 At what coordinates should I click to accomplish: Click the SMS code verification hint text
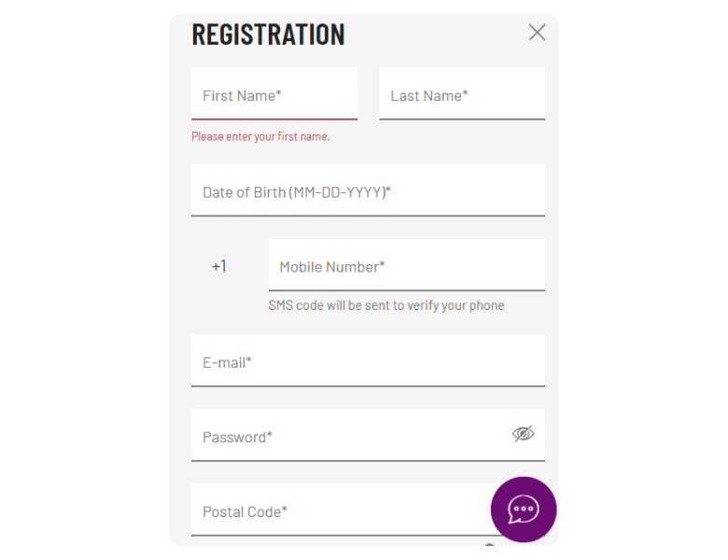tap(386, 305)
